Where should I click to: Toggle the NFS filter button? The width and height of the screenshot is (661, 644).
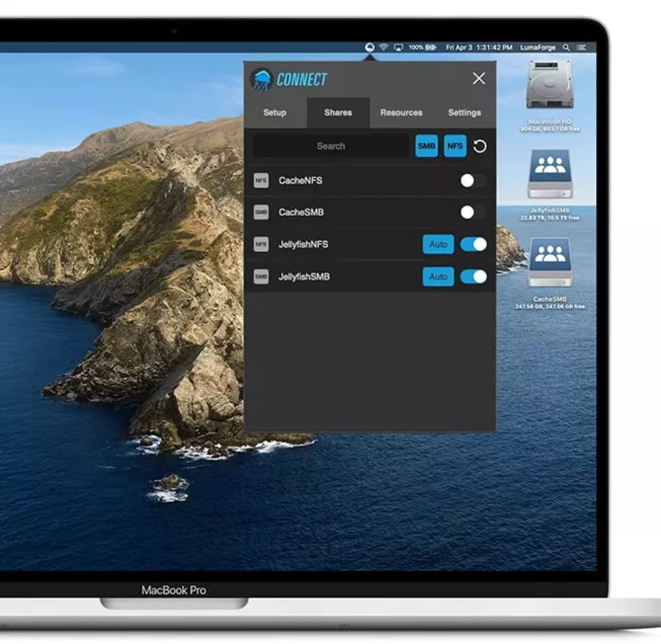tap(455, 146)
